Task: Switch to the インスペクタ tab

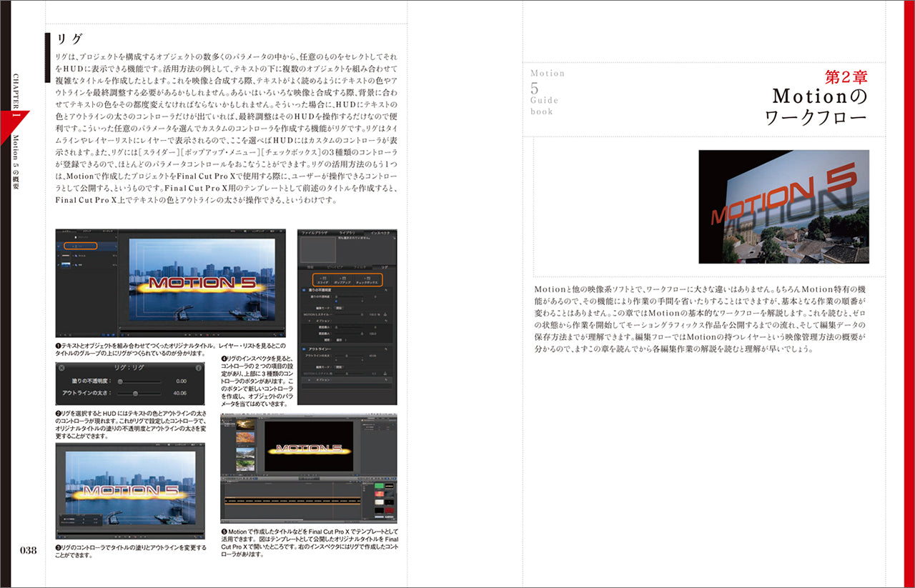Action: coord(380,232)
